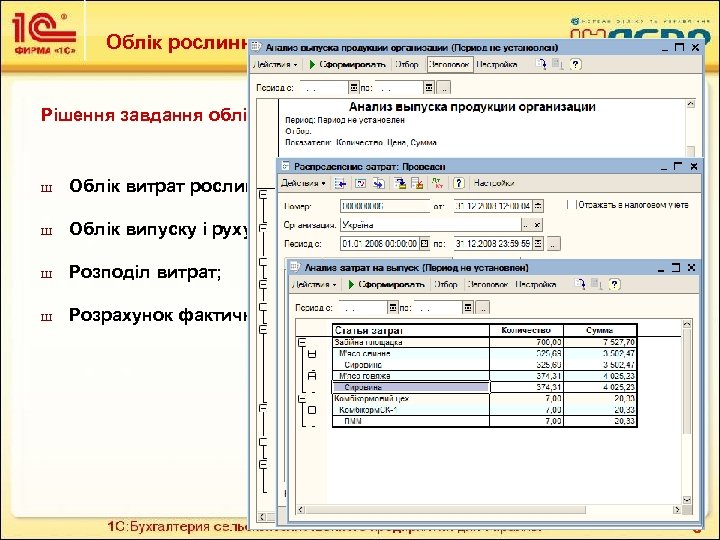Open Действия menu in Анализ затрат на выпуск window
The height and width of the screenshot is (540, 720).
click(x=315, y=285)
